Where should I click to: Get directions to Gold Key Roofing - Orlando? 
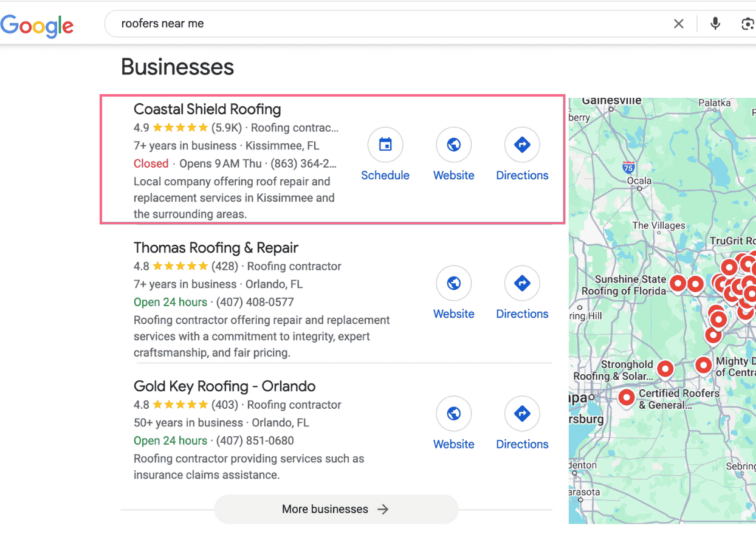click(523, 424)
